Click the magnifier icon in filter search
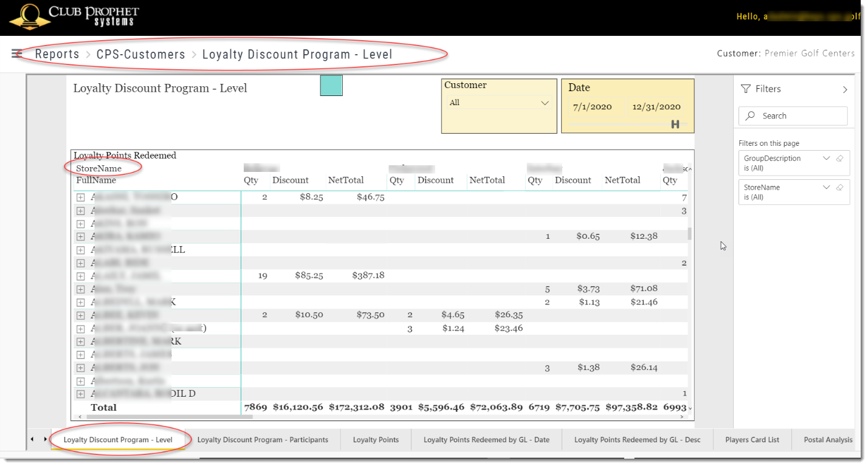This screenshot has width=868, height=466. (x=751, y=116)
